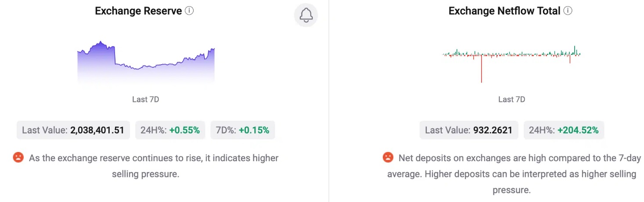Open info icon beside Exchange Reserve

point(189,11)
